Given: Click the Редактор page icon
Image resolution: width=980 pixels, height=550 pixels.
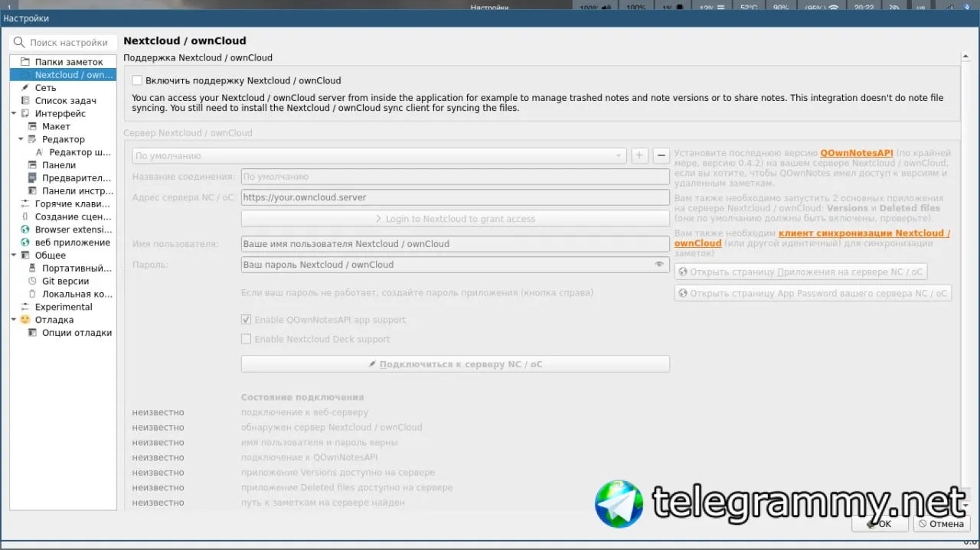Looking at the screenshot, I should click(x=33, y=139).
